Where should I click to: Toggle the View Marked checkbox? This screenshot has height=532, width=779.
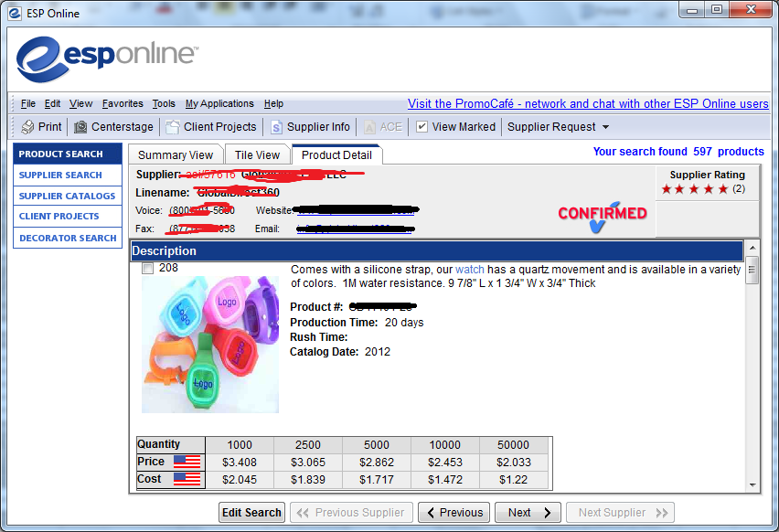[422, 127]
